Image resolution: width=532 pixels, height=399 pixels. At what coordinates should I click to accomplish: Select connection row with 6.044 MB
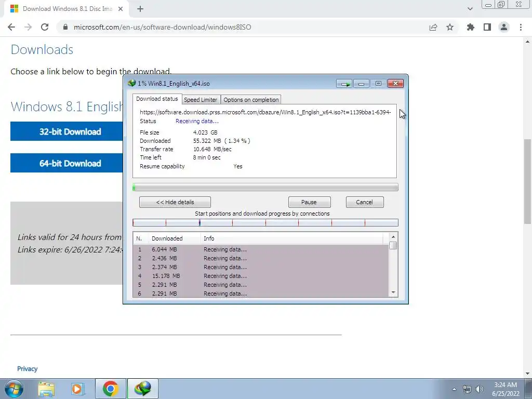point(261,249)
